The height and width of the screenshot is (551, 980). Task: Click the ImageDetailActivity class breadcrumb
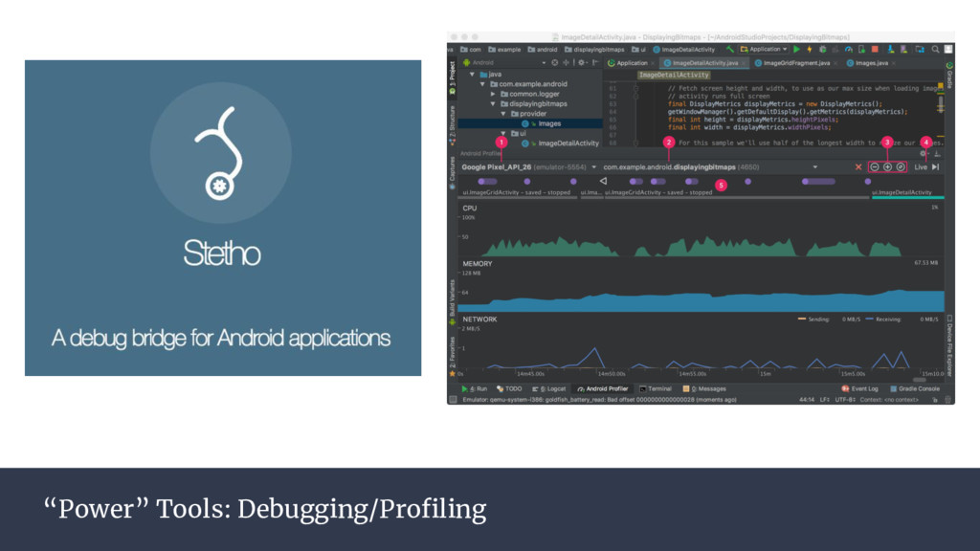683,50
